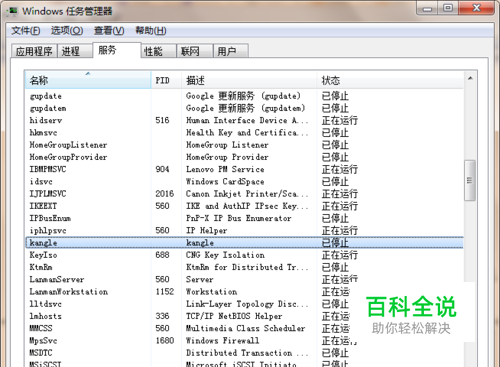500x367 pixels.
Task: Switch to the 应用程序 tab
Action: pyautogui.click(x=34, y=51)
